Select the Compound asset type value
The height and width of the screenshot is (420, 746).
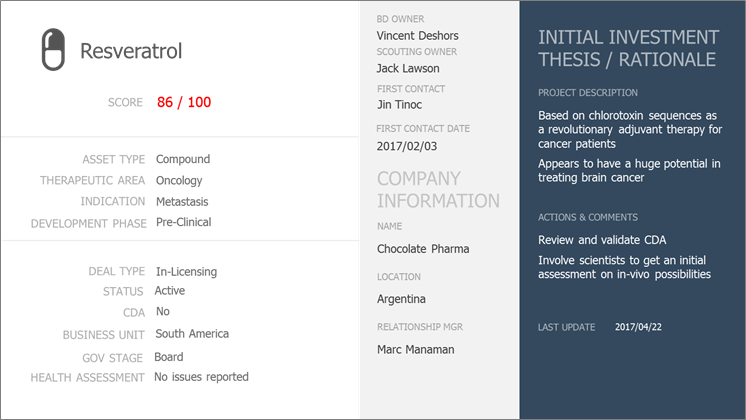click(183, 159)
